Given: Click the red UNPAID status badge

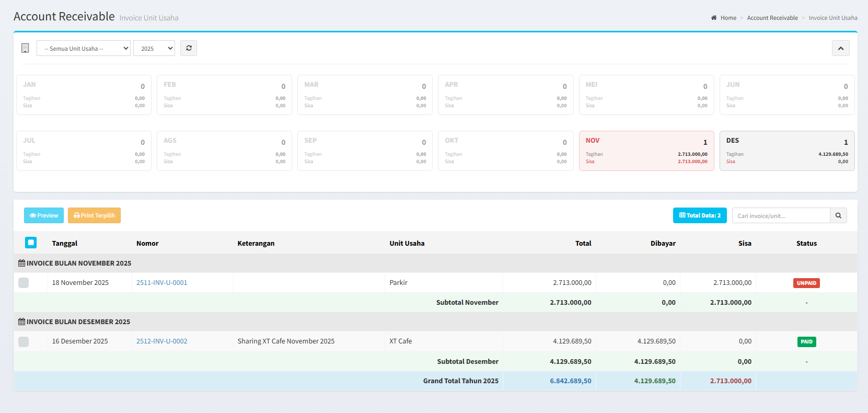Looking at the screenshot, I should click(806, 283).
